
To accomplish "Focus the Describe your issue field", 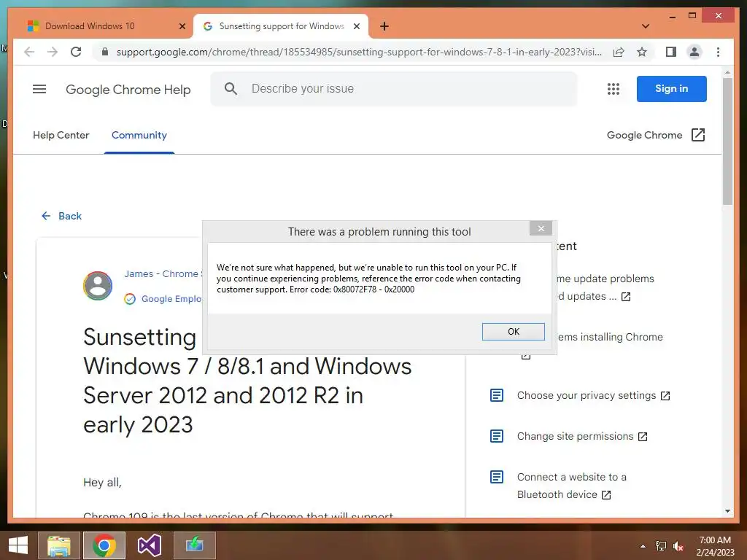I will 393,88.
